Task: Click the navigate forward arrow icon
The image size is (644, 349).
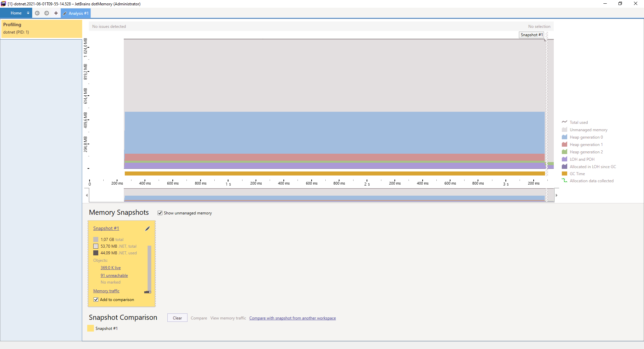Action: (47, 13)
